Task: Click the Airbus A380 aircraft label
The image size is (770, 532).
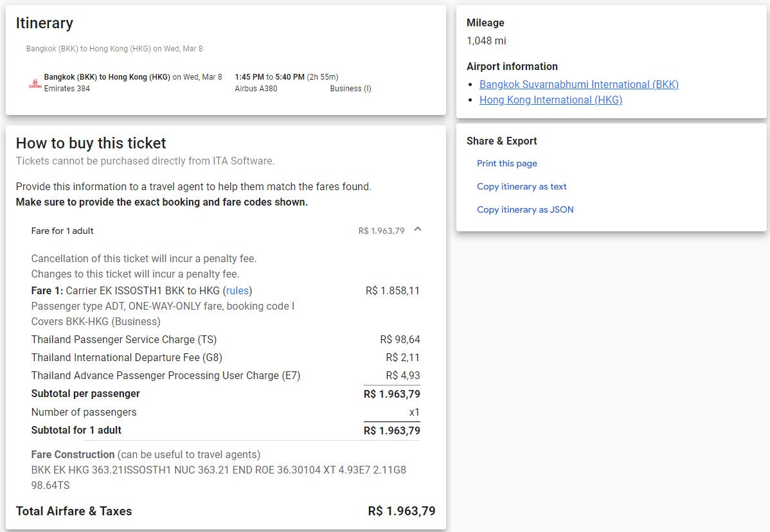Action: coord(256,89)
